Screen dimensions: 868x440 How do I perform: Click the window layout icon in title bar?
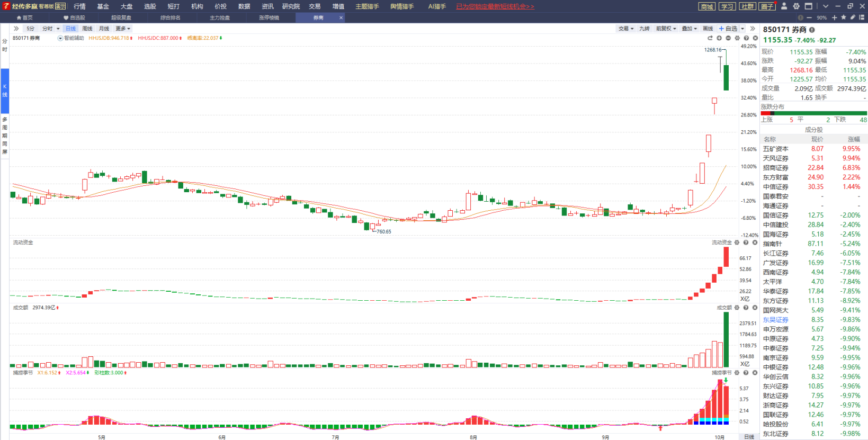pyautogui.click(x=808, y=6)
